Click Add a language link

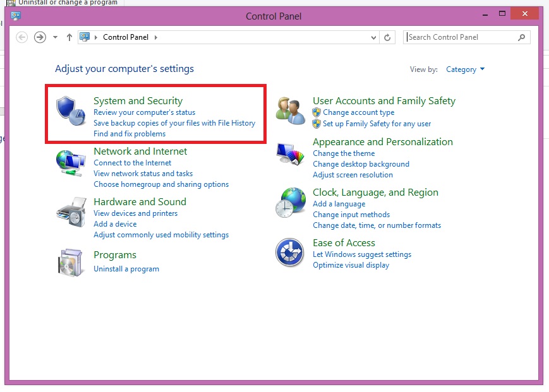click(339, 204)
